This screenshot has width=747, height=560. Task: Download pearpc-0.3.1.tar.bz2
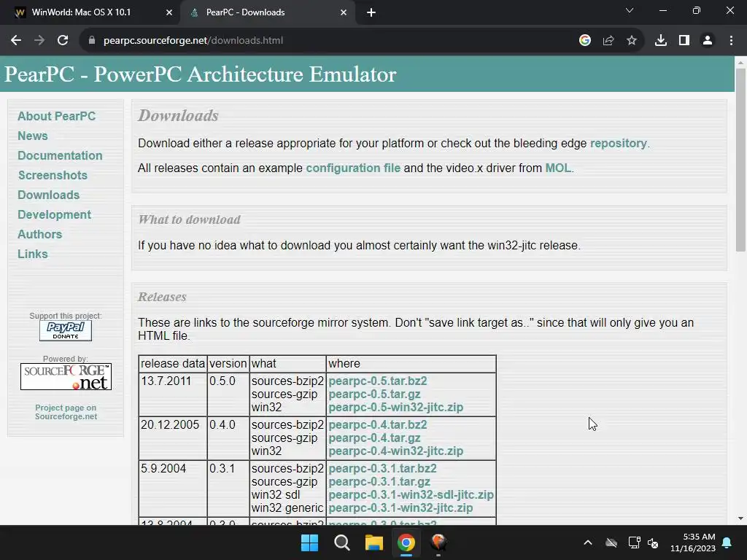(x=382, y=469)
